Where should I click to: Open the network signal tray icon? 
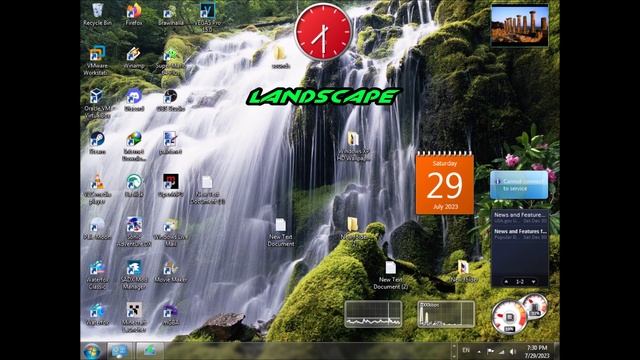click(x=501, y=351)
